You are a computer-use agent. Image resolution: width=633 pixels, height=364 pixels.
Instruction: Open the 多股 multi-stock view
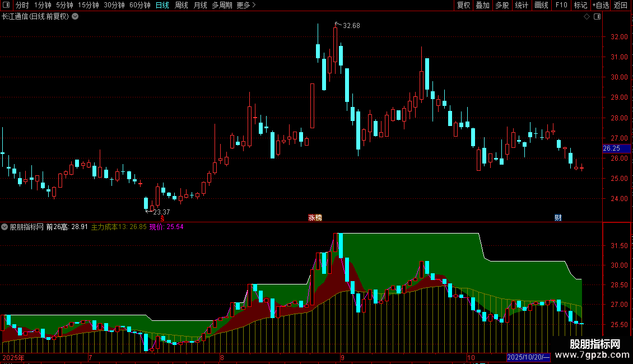pos(502,5)
